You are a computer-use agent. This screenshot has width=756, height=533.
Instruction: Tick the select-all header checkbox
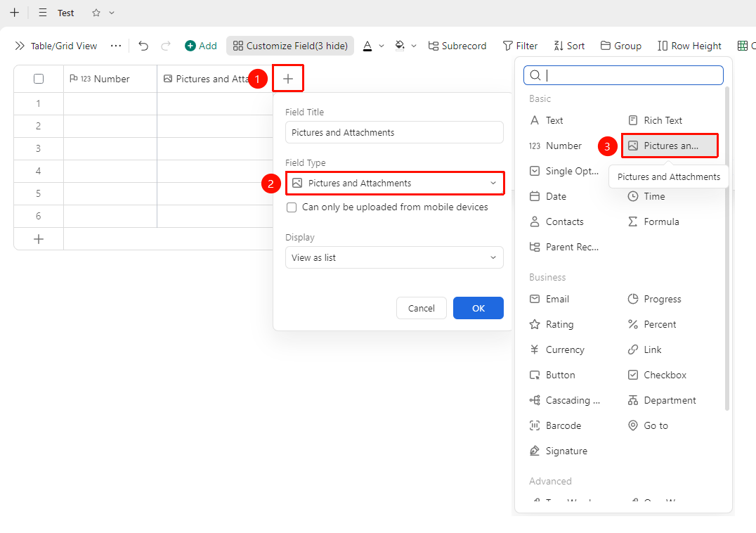(x=39, y=79)
